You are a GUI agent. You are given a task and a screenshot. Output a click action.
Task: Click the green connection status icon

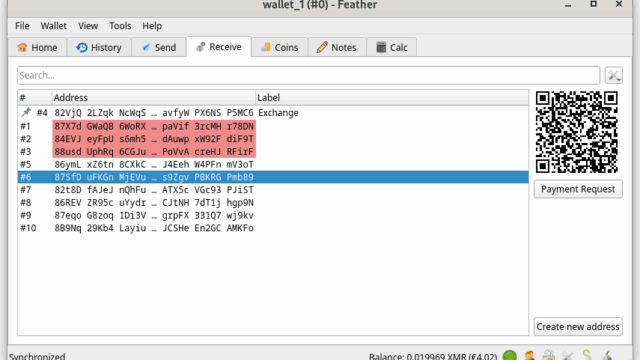point(509,355)
